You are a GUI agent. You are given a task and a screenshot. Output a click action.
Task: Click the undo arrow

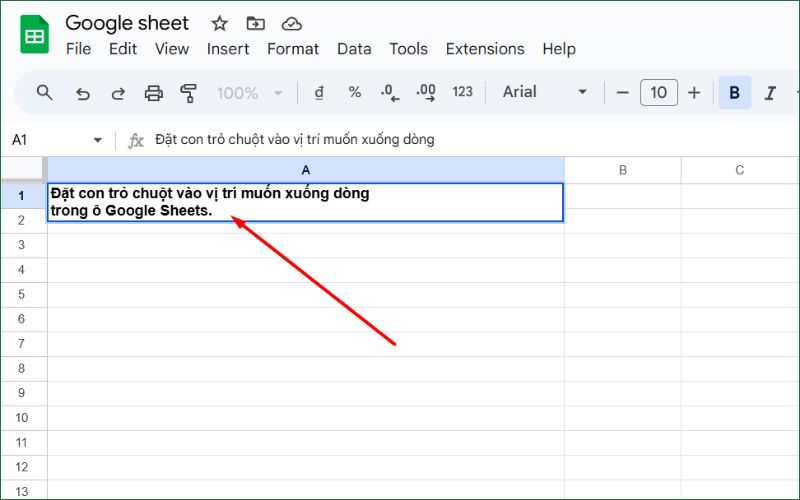click(83, 93)
